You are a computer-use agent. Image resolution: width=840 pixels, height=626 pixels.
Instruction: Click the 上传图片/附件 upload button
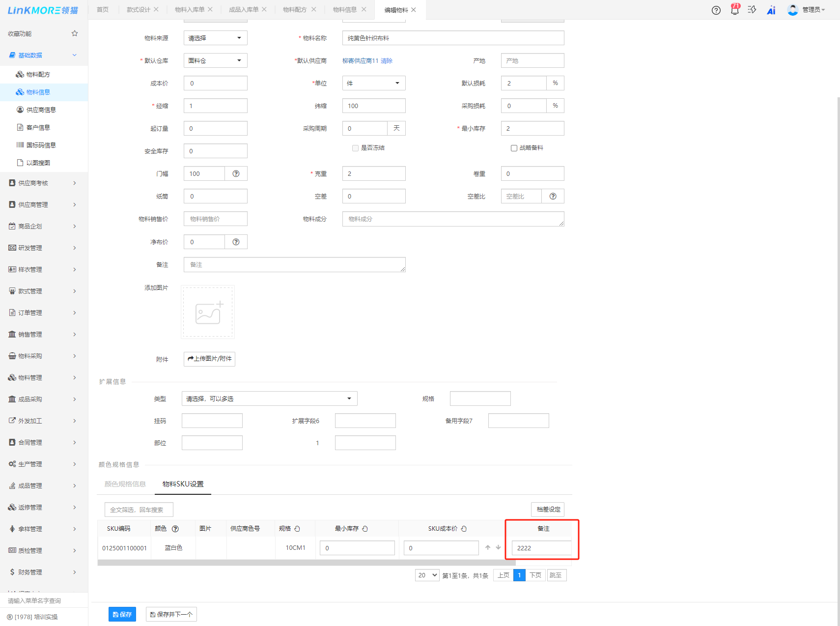209,359
